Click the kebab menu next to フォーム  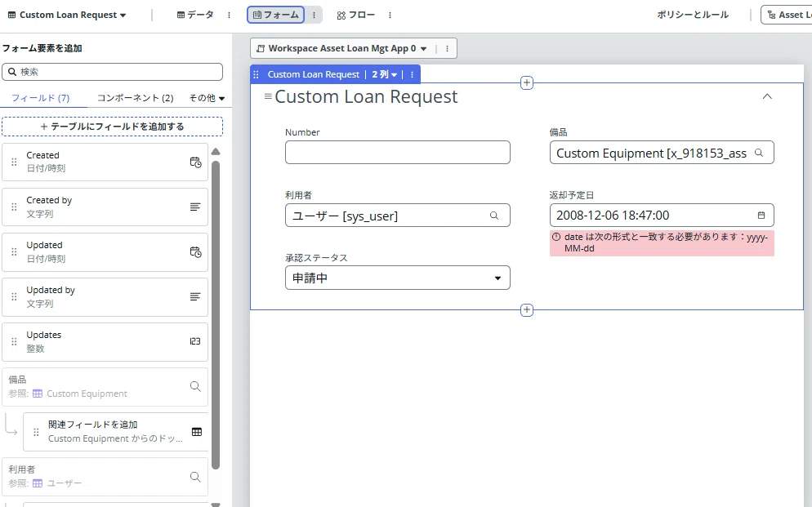coord(314,15)
